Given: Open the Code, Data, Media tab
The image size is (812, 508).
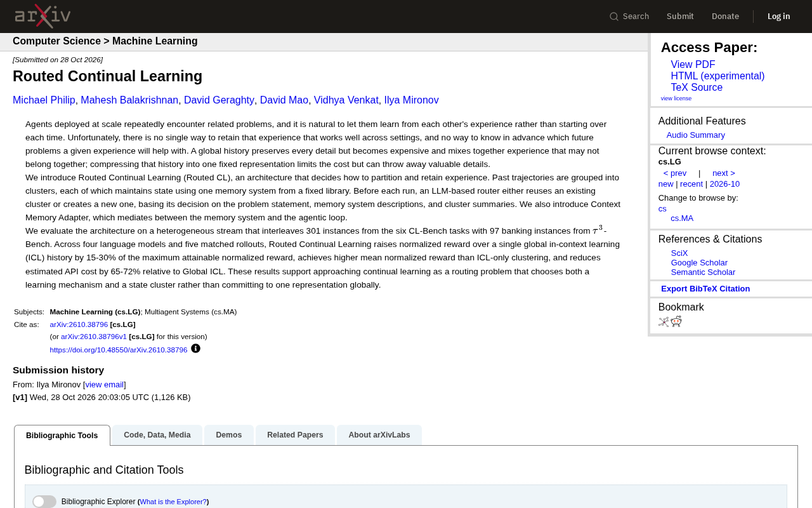Looking at the screenshot, I should (157, 435).
